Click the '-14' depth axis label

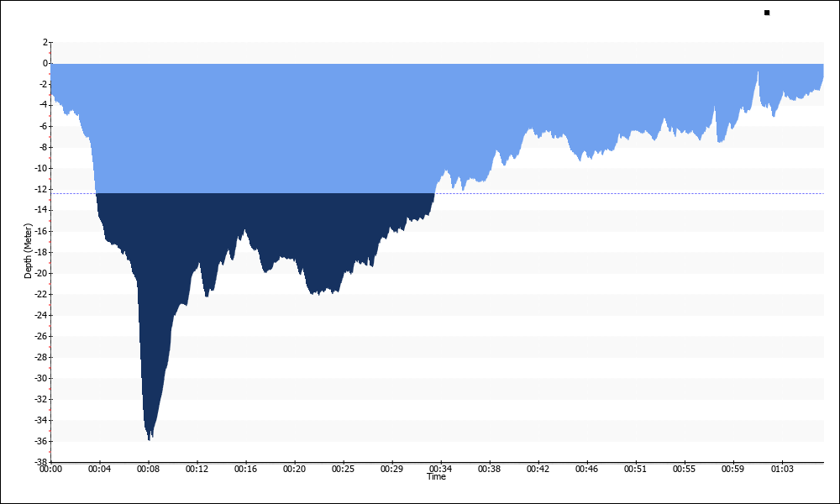pos(42,210)
